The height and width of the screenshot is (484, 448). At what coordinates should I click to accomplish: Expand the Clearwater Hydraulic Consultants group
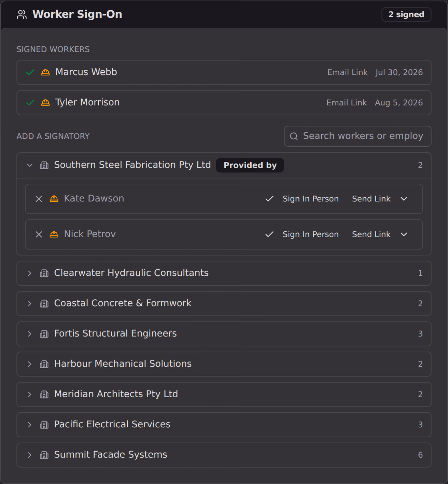(30, 273)
